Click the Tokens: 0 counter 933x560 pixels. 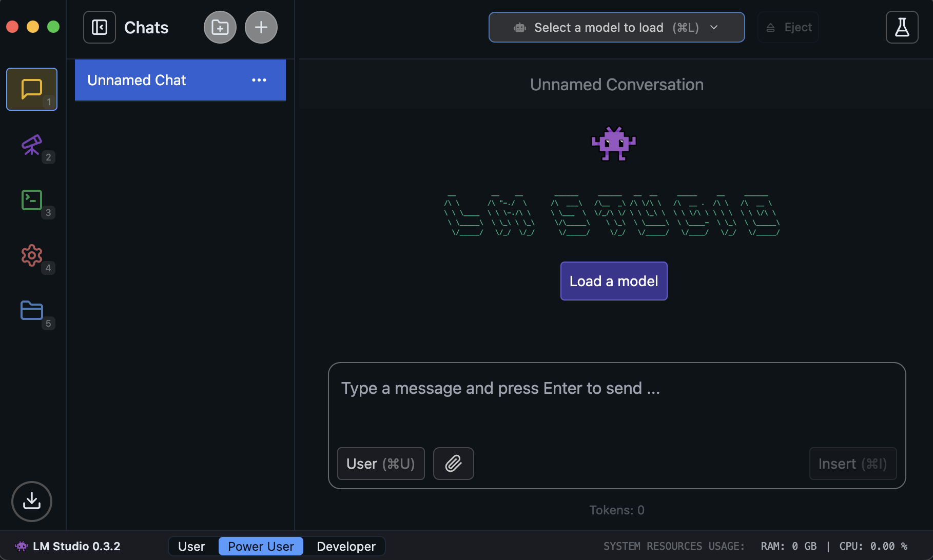point(616,510)
